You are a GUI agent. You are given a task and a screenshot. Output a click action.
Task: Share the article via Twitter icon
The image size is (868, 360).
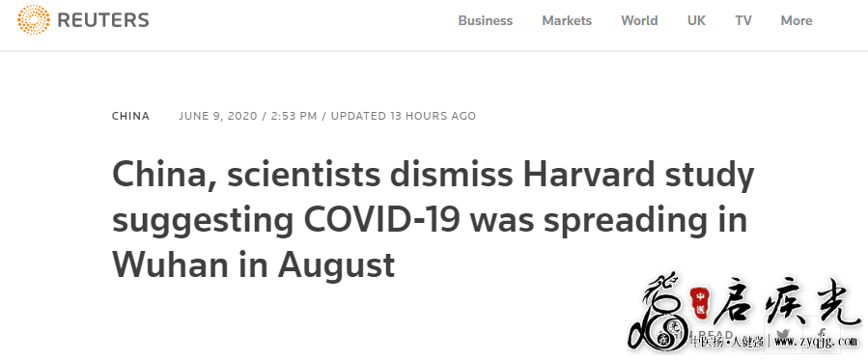[783, 334]
